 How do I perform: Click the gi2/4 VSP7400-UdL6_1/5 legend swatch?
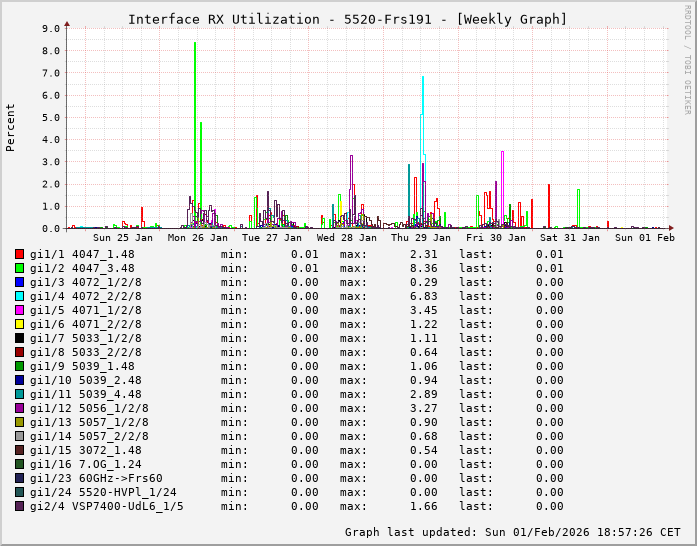click(x=19, y=506)
